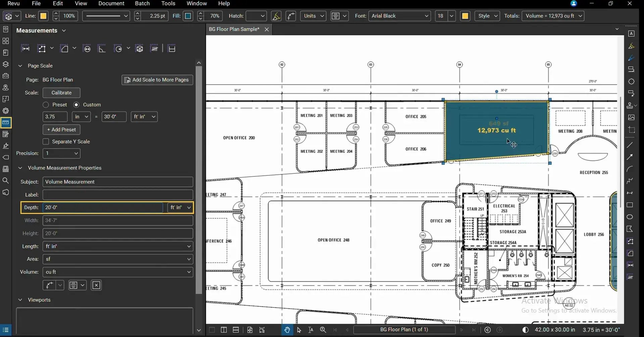Open the Units button in the toolbar
The width and height of the screenshot is (644, 337).
click(x=313, y=16)
